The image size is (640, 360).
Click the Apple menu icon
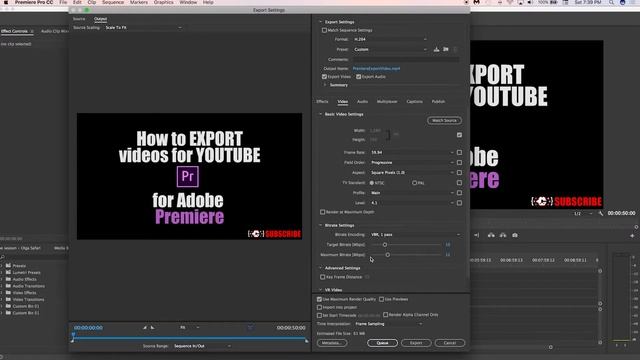6,2
